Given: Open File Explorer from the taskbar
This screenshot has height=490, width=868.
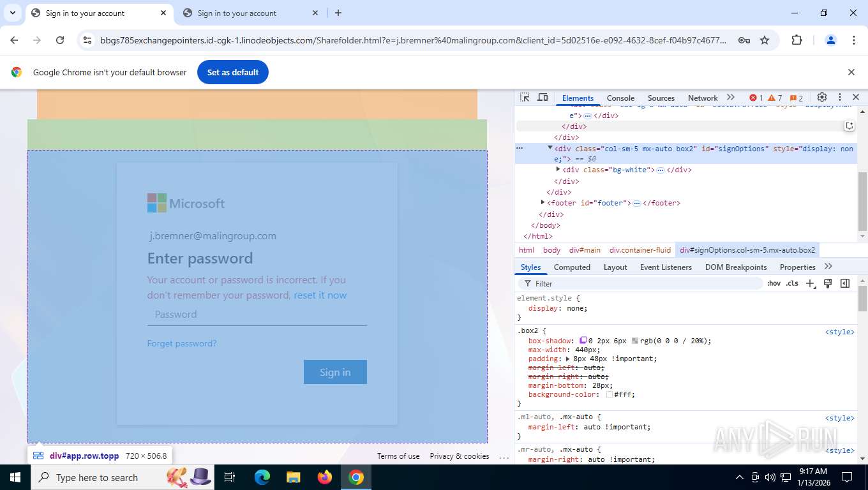Looking at the screenshot, I should [293, 477].
